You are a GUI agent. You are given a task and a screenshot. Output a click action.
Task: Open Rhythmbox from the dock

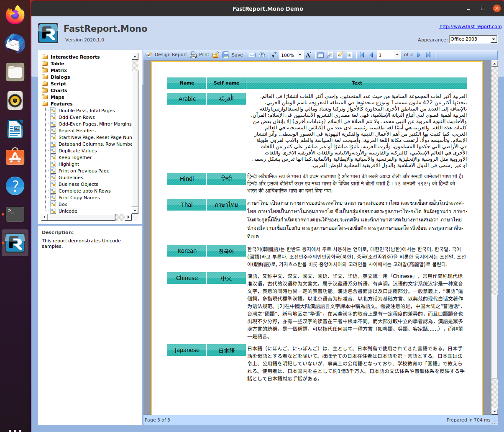[15, 100]
